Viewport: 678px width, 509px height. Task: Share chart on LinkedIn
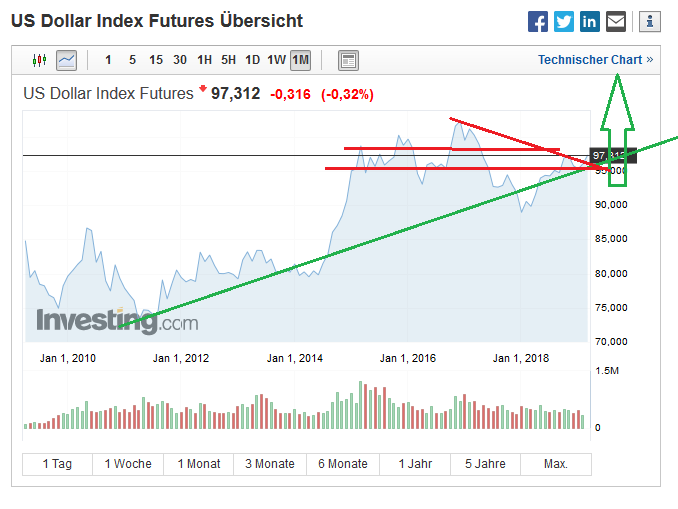(x=590, y=21)
